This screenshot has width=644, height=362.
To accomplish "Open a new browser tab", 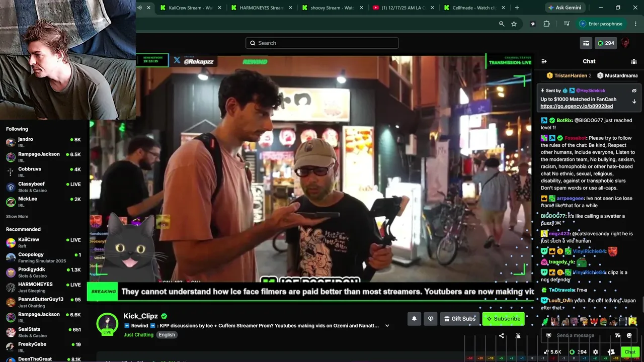I will 517,8.
